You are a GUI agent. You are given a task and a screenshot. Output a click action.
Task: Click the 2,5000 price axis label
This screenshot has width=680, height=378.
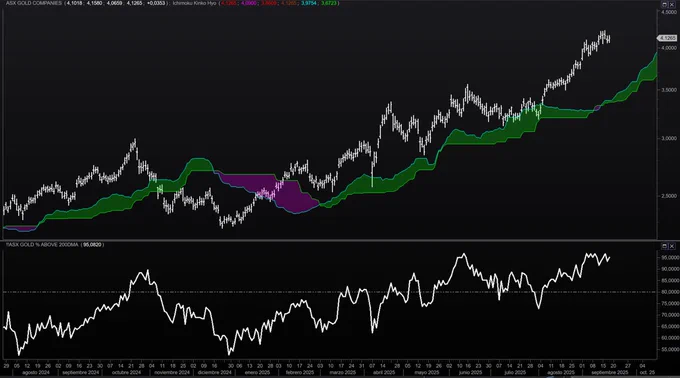(668, 196)
